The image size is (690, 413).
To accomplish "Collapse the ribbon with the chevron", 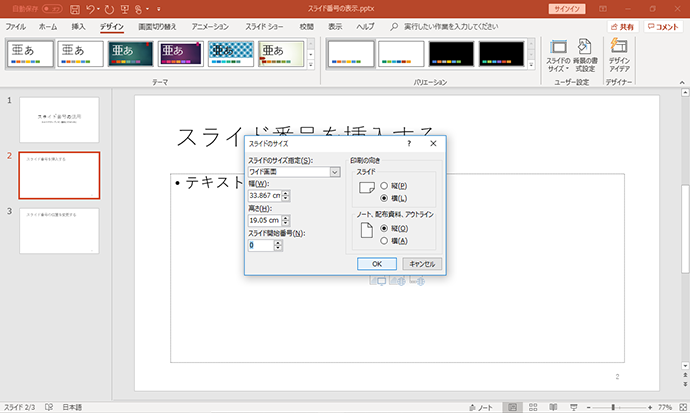I will 682,82.
